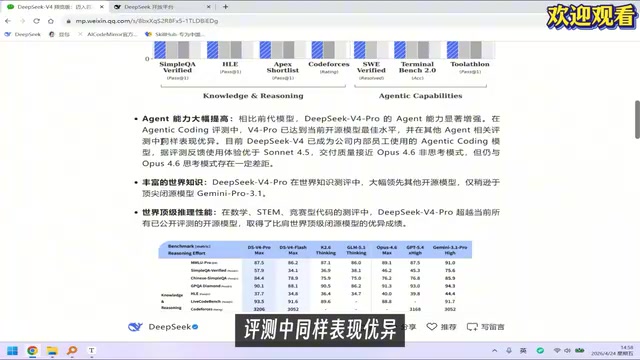640x360 pixels.
Task: Open the browser home page
Action: click(51, 21)
